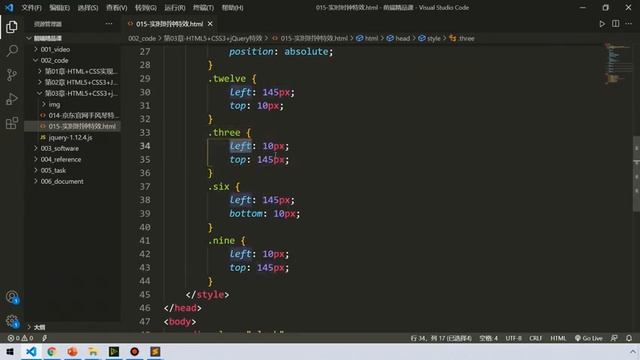Open the Extensions view
Viewport: 640px width, 360px height.
click(12, 123)
